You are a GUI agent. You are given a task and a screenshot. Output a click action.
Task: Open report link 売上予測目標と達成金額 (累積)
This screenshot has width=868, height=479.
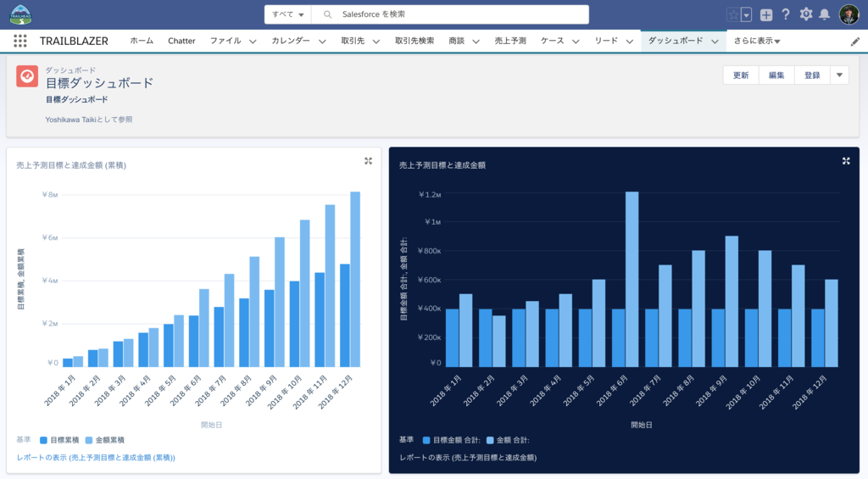tap(96, 458)
